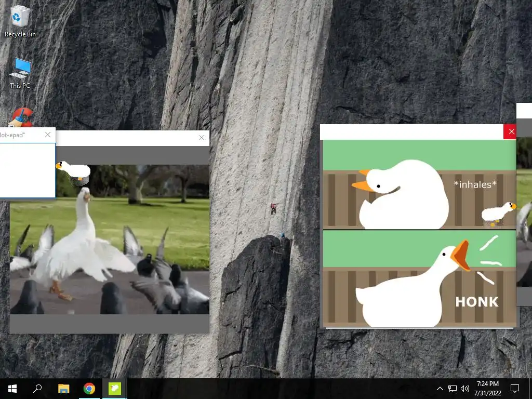The image size is (532, 399).
Task: Open the volume speaker tray icon
Action: [465, 389]
